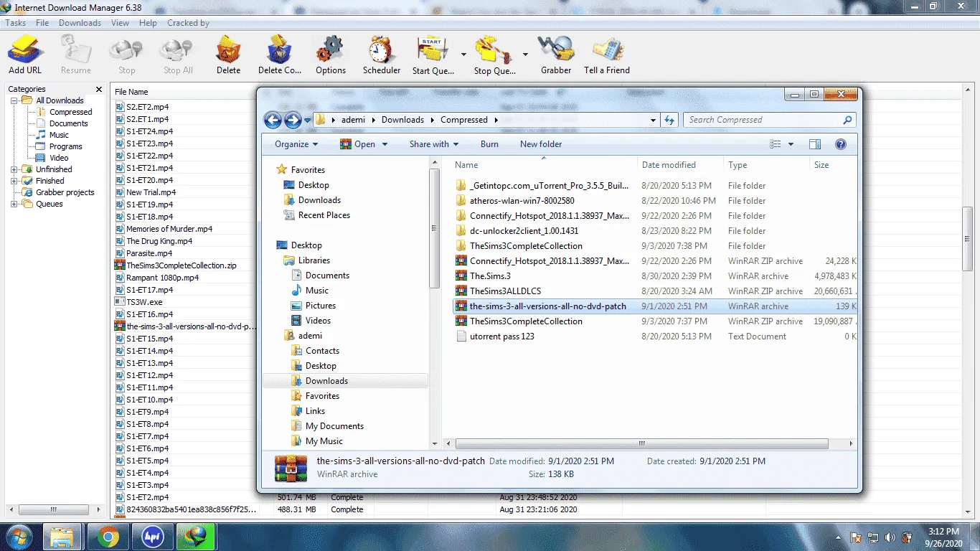Open Recent Places under Favorites
The width and height of the screenshot is (980, 551).
pyautogui.click(x=324, y=215)
